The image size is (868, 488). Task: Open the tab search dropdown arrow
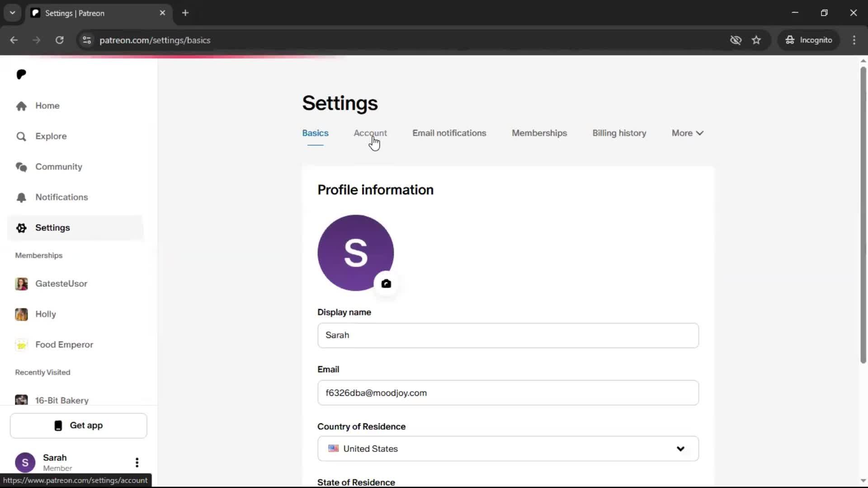[13, 13]
